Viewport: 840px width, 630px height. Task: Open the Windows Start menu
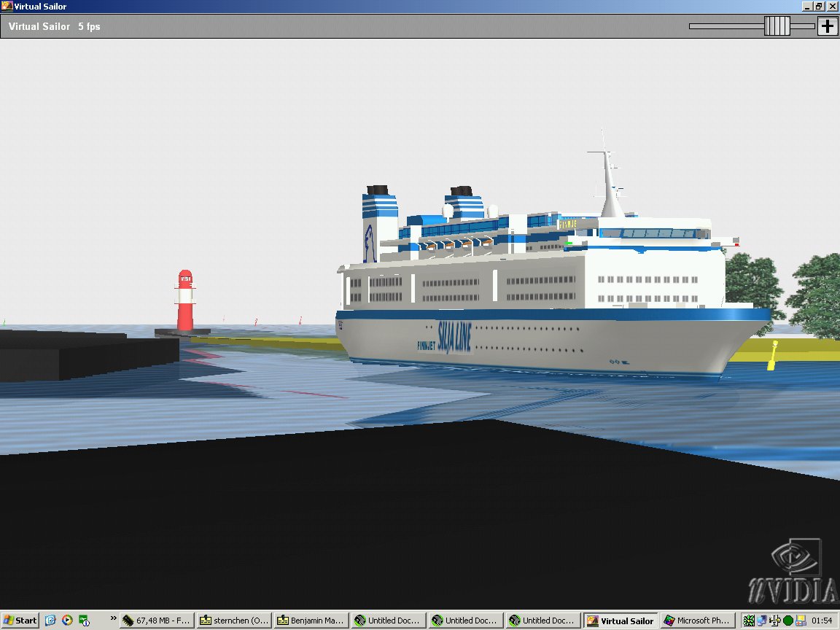(x=20, y=621)
